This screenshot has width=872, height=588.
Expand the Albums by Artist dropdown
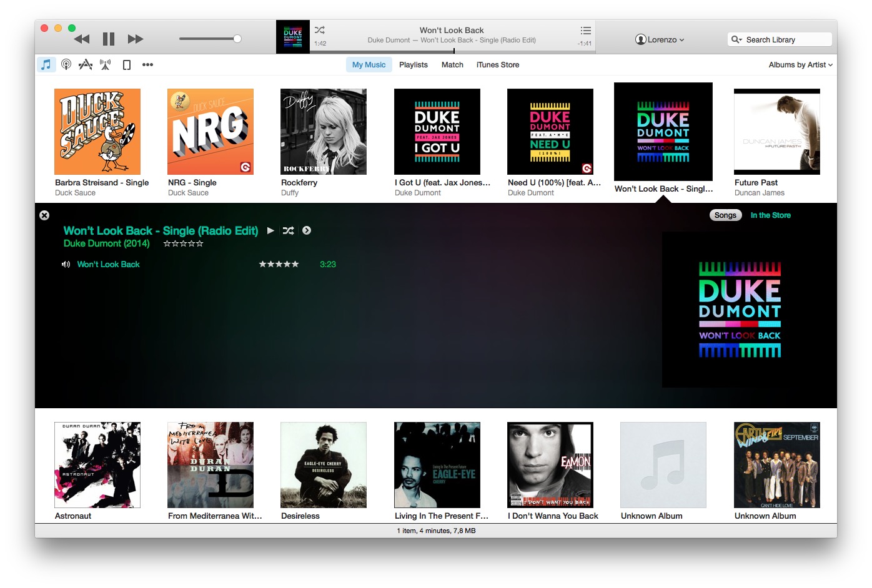pyautogui.click(x=800, y=65)
